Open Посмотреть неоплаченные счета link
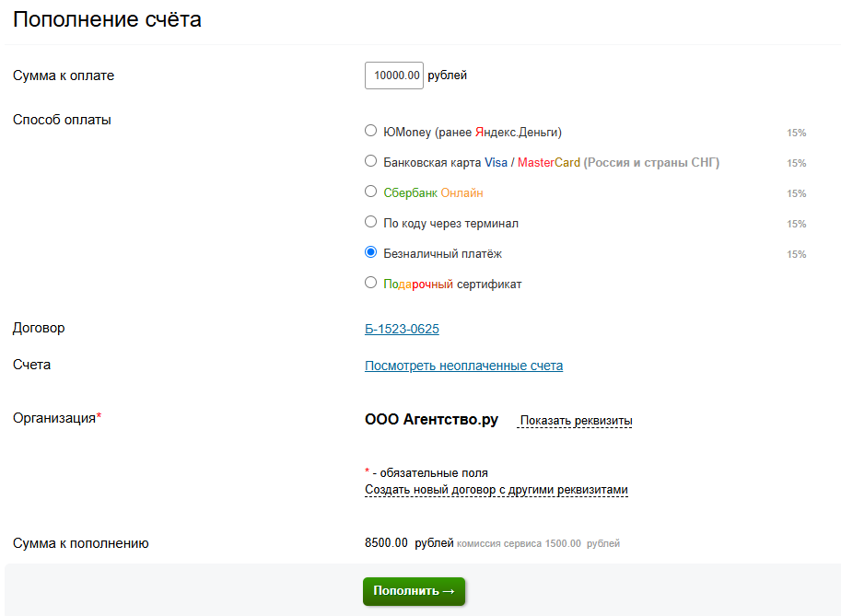The height and width of the screenshot is (616, 841). point(464,366)
